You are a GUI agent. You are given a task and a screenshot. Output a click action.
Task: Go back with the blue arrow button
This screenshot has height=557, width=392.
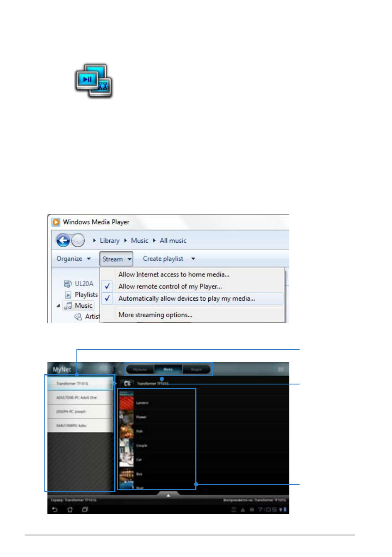pyautogui.click(x=63, y=240)
